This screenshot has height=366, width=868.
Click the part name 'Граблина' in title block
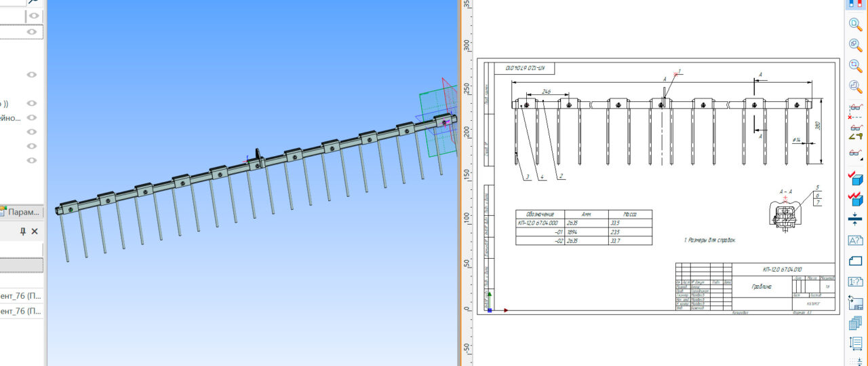coord(762,287)
